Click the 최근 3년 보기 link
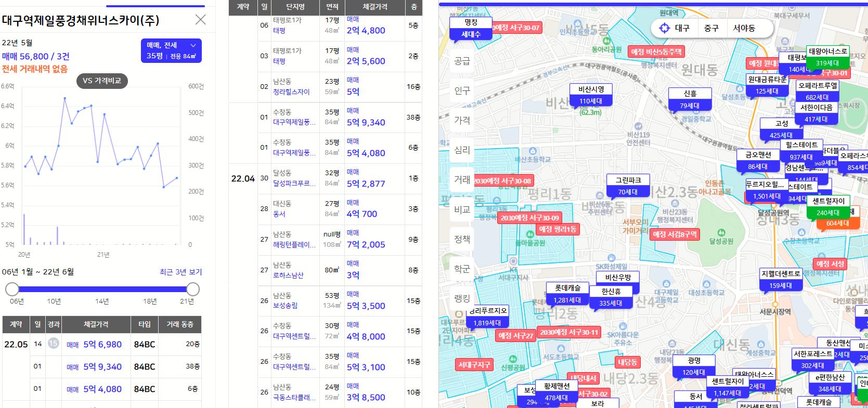 click(180, 272)
